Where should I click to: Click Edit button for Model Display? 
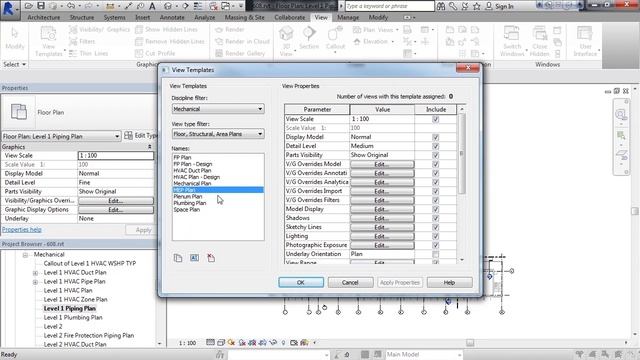pyautogui.click(x=382, y=209)
